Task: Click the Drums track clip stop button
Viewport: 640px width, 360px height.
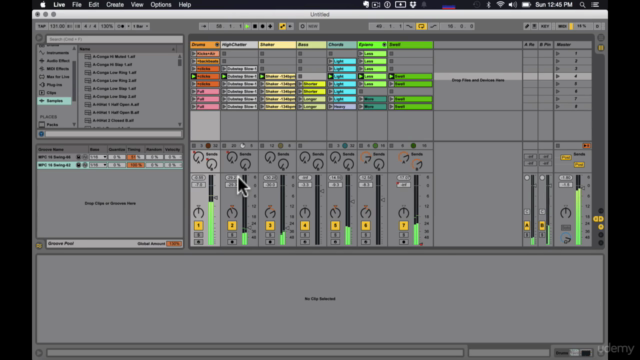Action: (x=194, y=146)
